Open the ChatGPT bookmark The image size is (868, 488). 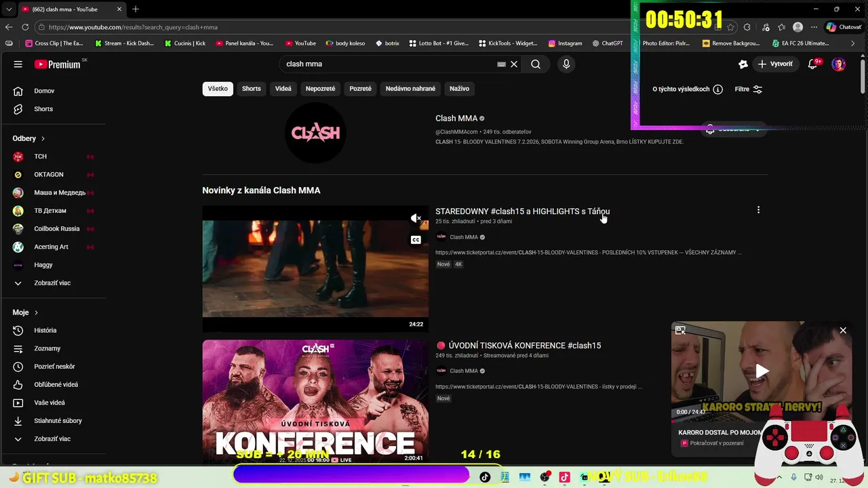pos(608,43)
